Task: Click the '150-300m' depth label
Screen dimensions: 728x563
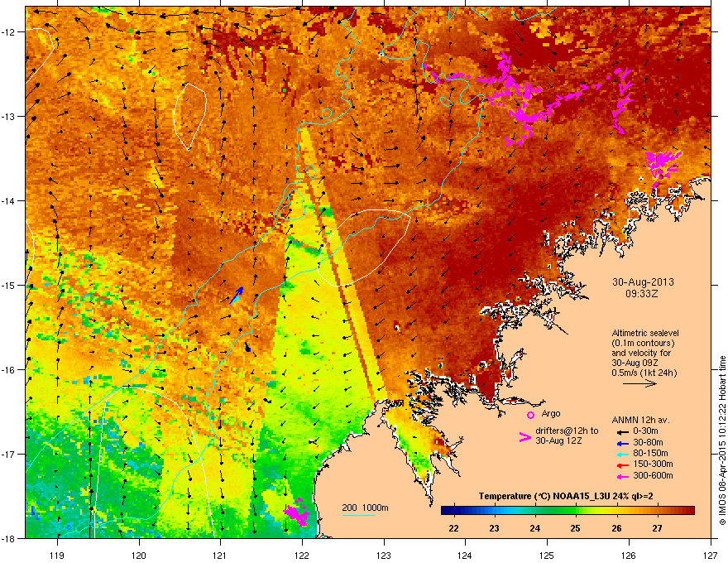Action: point(653,464)
